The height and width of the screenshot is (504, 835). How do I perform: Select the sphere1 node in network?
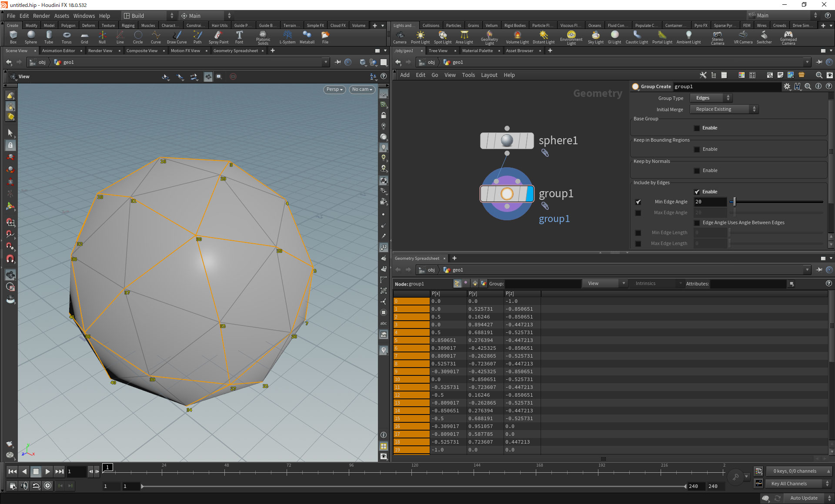pos(507,141)
